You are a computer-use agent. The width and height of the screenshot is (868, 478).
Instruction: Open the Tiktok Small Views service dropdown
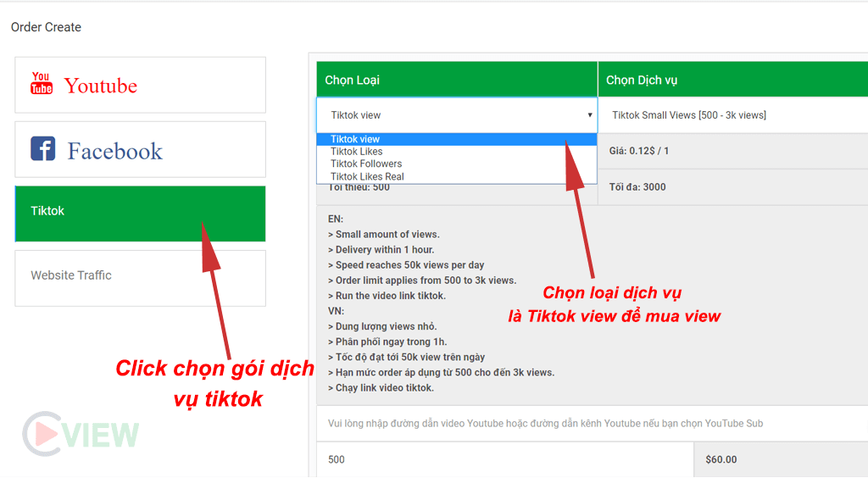point(733,115)
